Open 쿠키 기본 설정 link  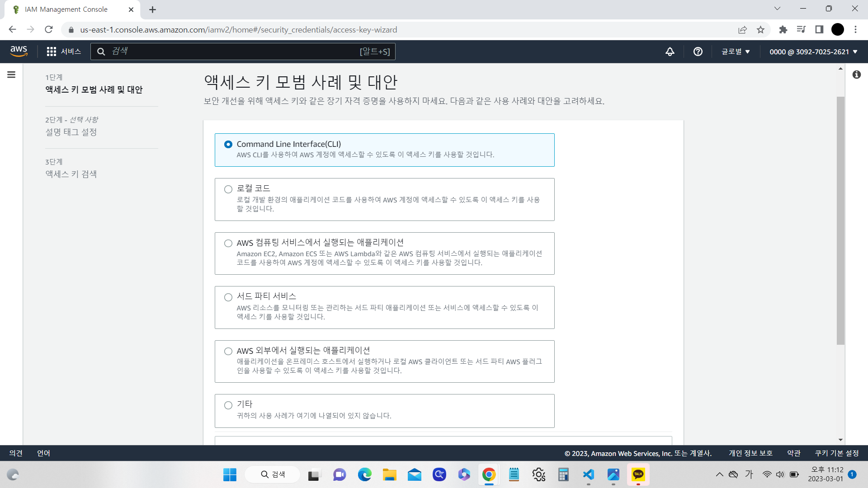pos(837,453)
